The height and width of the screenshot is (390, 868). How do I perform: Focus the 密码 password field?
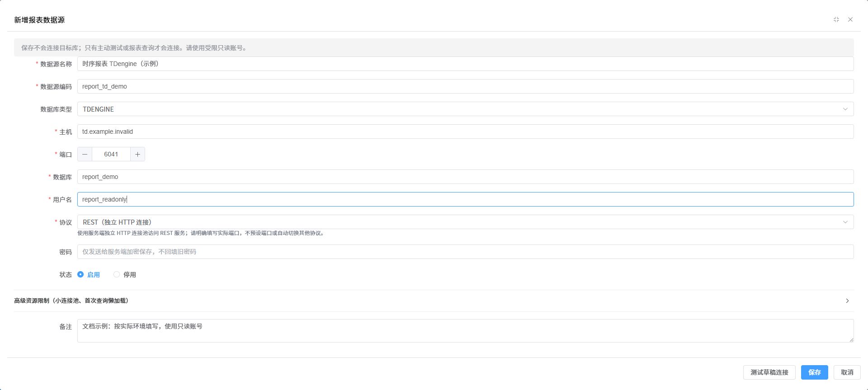point(465,252)
